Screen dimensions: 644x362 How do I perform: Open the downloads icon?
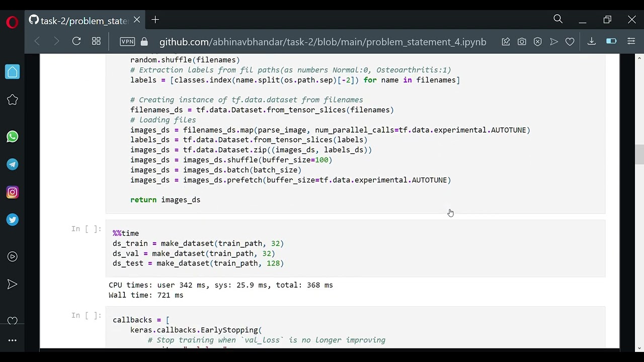click(x=592, y=42)
